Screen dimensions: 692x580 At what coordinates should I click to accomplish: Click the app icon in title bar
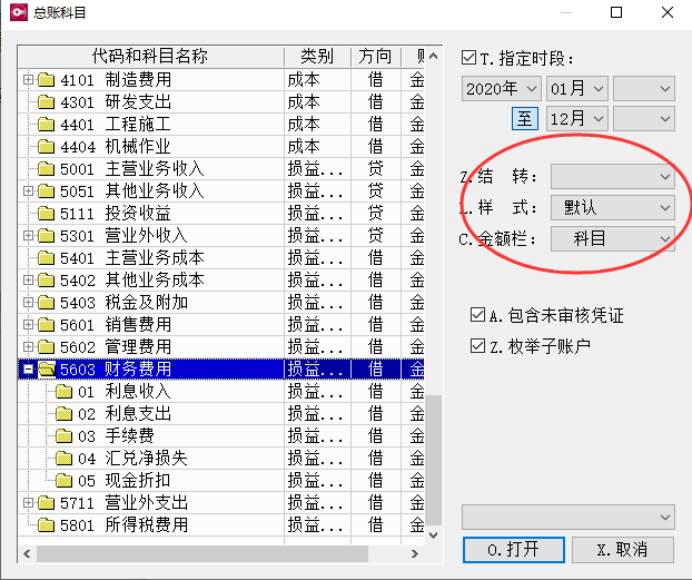click(17, 13)
